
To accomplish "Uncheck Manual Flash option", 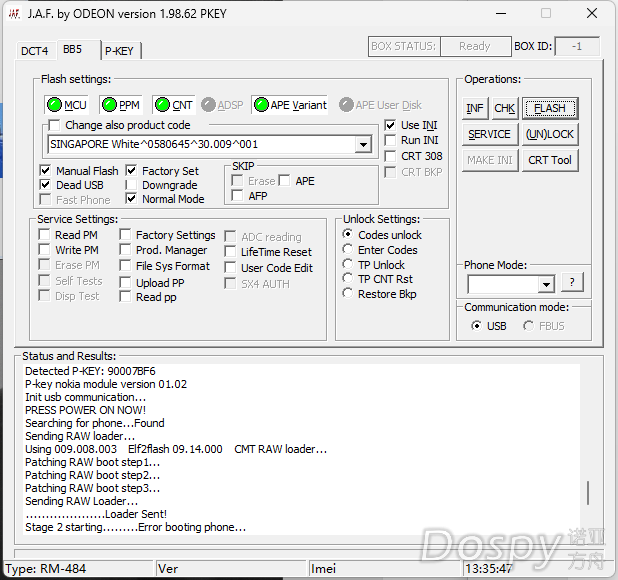I will pyautogui.click(x=45, y=171).
